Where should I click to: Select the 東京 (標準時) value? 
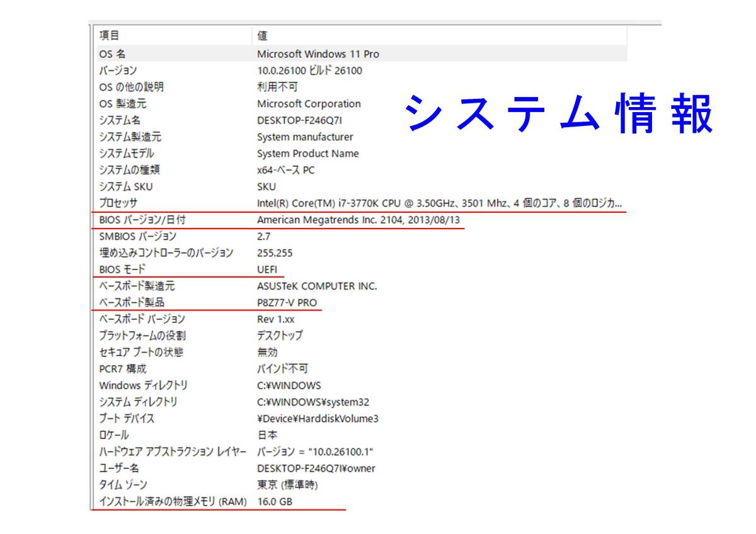(287, 485)
